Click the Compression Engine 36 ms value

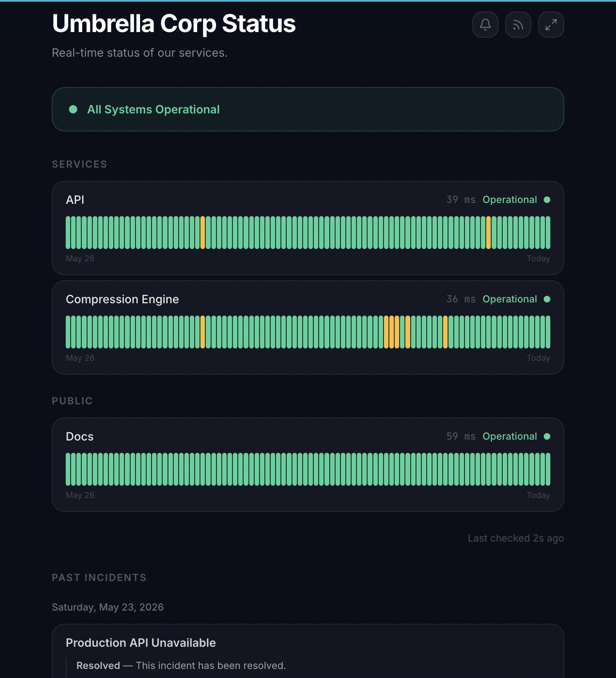pyautogui.click(x=461, y=299)
